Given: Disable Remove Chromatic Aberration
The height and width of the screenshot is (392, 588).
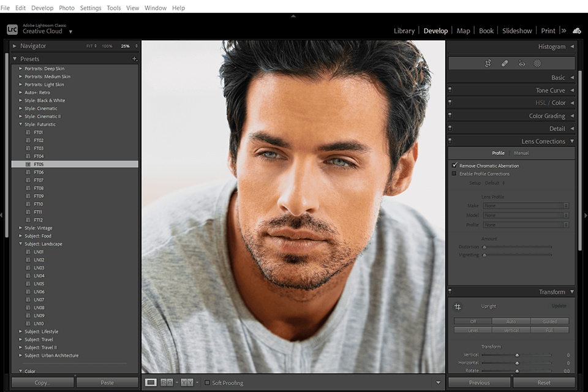Looking at the screenshot, I should pyautogui.click(x=454, y=165).
